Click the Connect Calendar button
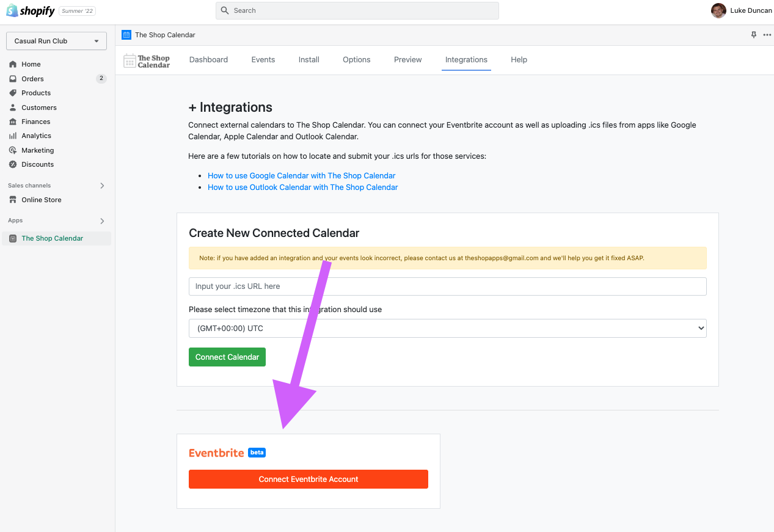The width and height of the screenshot is (774, 532). [x=227, y=357]
